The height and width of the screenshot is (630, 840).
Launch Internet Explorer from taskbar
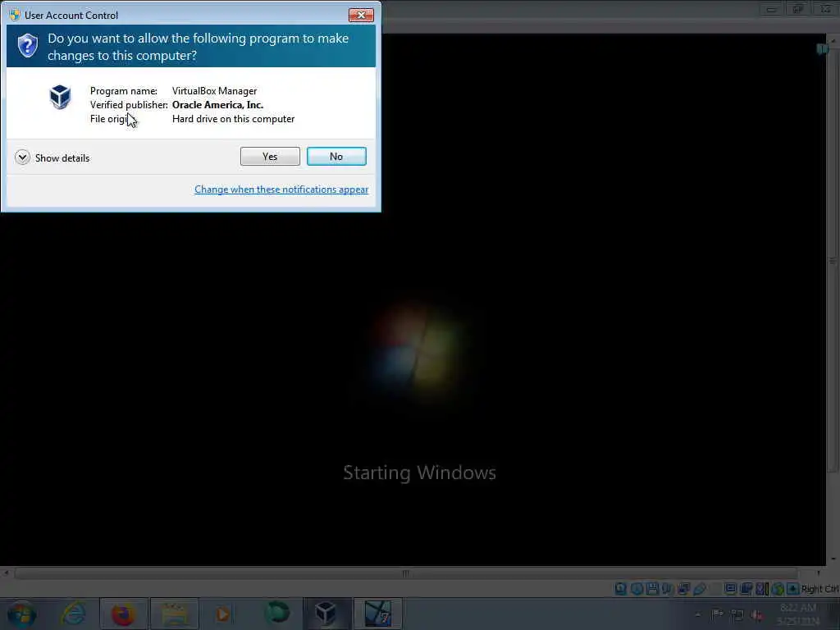[74, 614]
